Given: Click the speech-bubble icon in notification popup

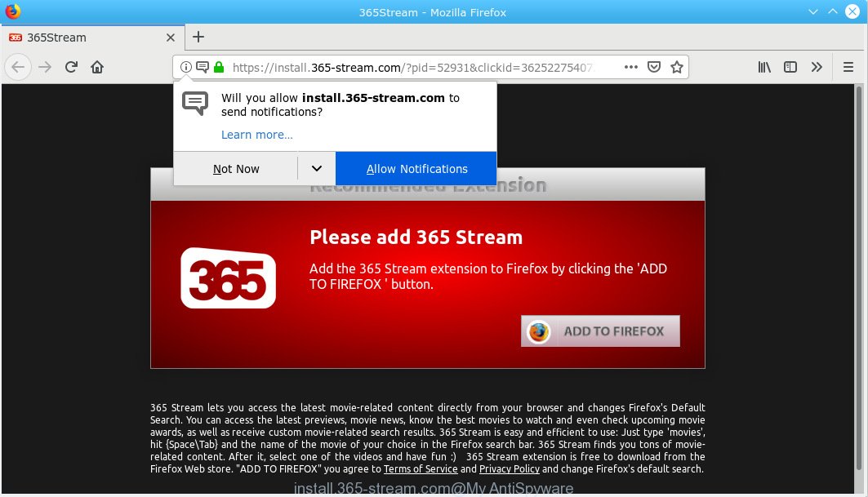Looking at the screenshot, I should tap(195, 104).
